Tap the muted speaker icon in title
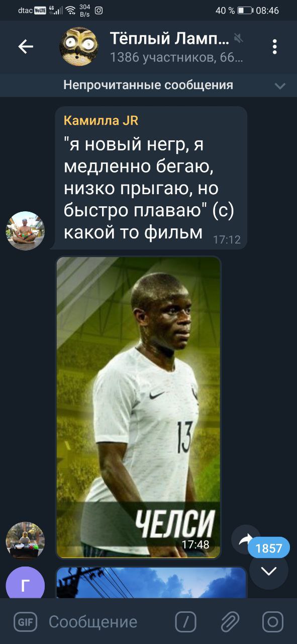The image size is (297, 644). (239, 38)
